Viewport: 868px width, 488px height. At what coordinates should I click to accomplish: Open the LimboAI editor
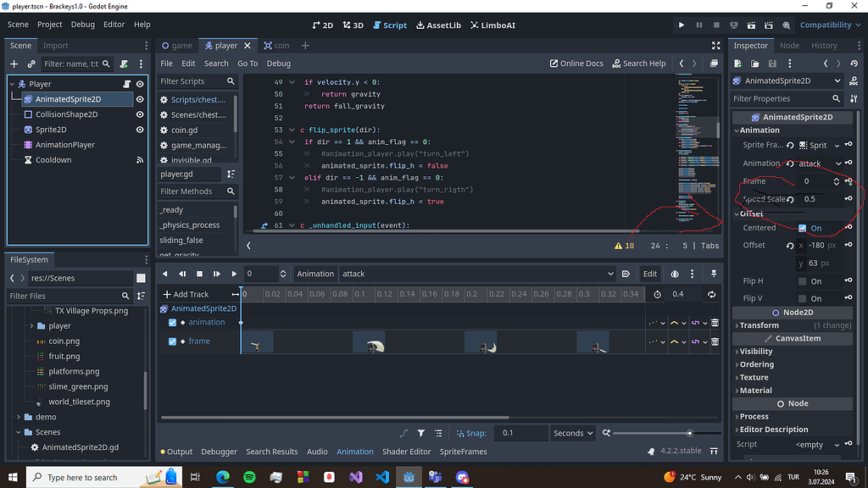coord(492,25)
